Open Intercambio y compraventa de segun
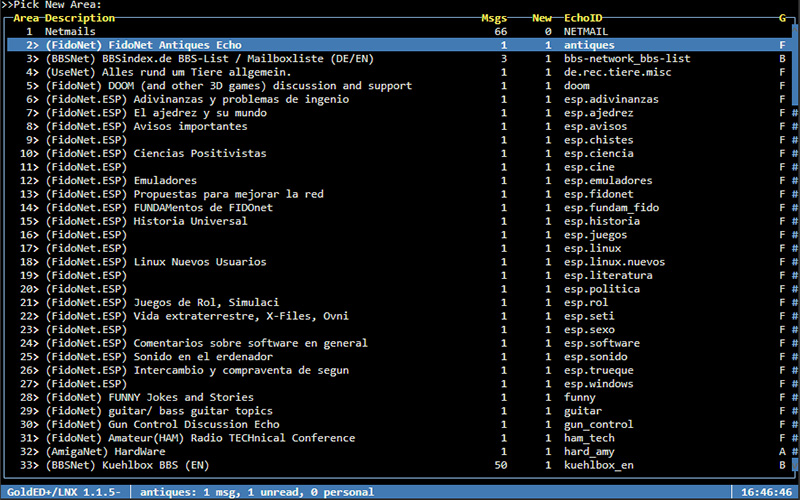The width and height of the screenshot is (800, 500). [399, 370]
